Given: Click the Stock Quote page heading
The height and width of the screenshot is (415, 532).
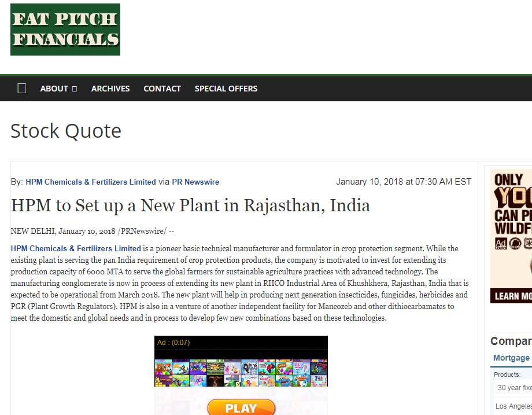Looking at the screenshot, I should click(66, 131).
